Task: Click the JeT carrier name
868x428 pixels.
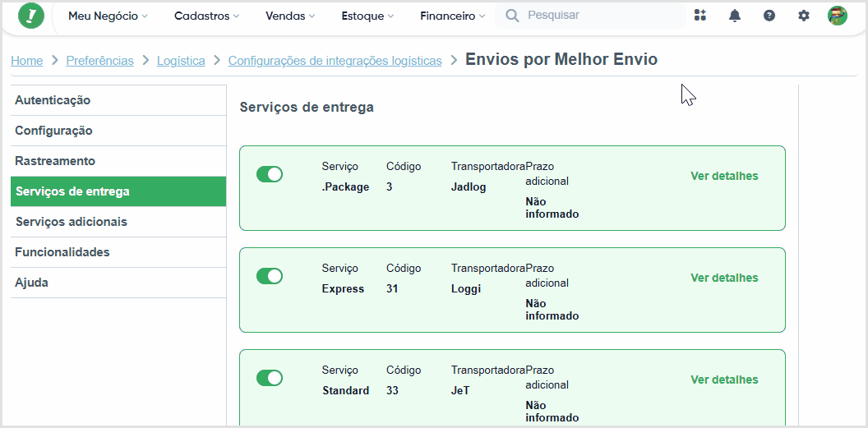Action: (460, 390)
